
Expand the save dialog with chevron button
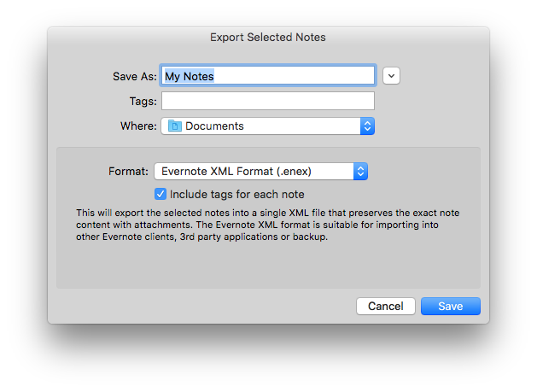click(x=392, y=76)
